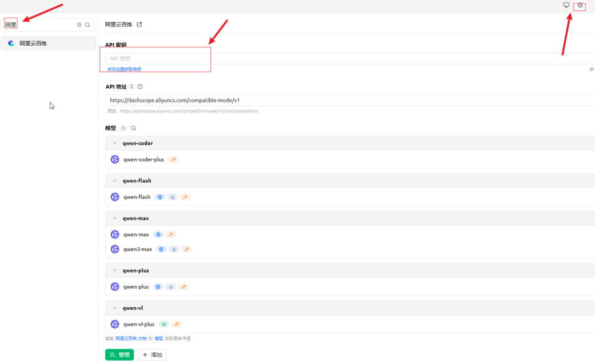This screenshot has width=595, height=364.
Task: Focus the API 密钥 input field
Action: 350,58
